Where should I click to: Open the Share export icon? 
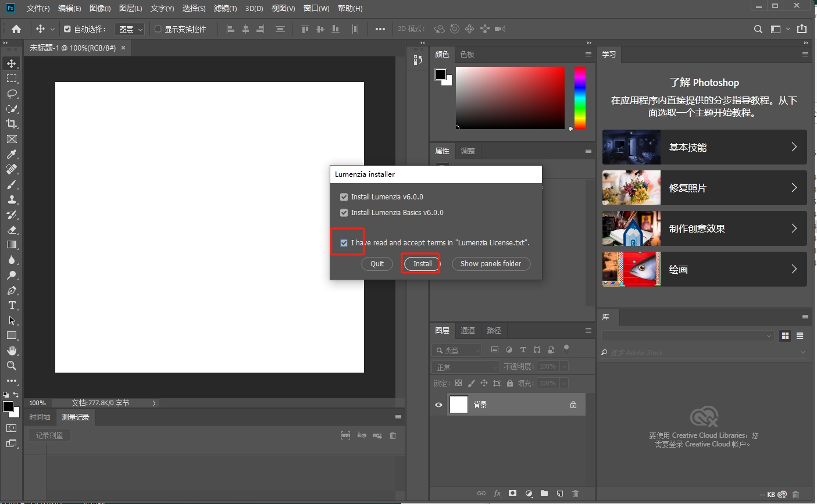click(802, 29)
